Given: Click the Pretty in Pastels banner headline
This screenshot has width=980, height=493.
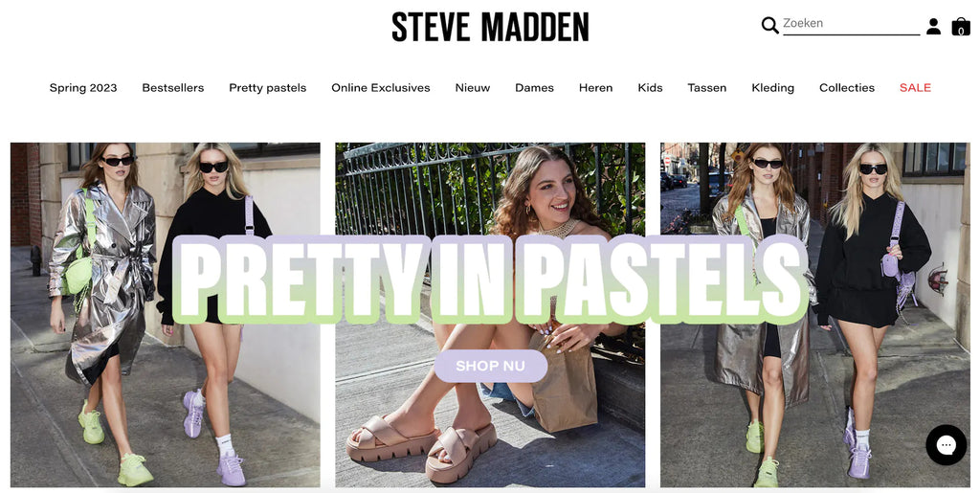Looking at the screenshot, I should coord(491,280).
